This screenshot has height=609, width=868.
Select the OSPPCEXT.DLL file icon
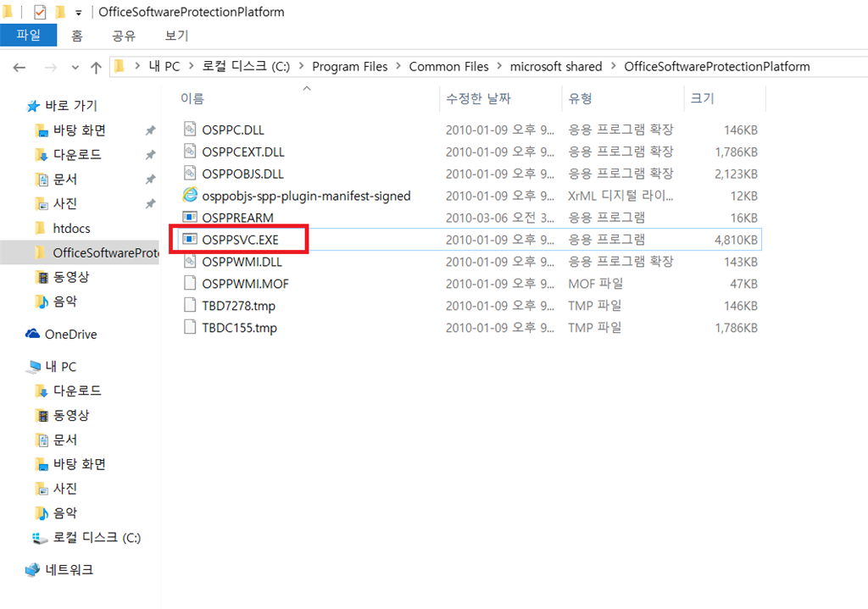click(x=190, y=151)
